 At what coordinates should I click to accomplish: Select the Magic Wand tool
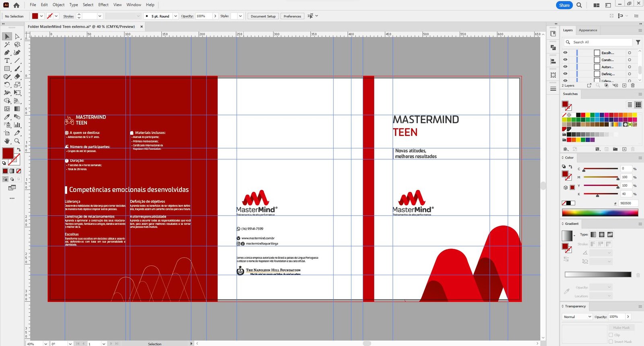[x=7, y=45]
